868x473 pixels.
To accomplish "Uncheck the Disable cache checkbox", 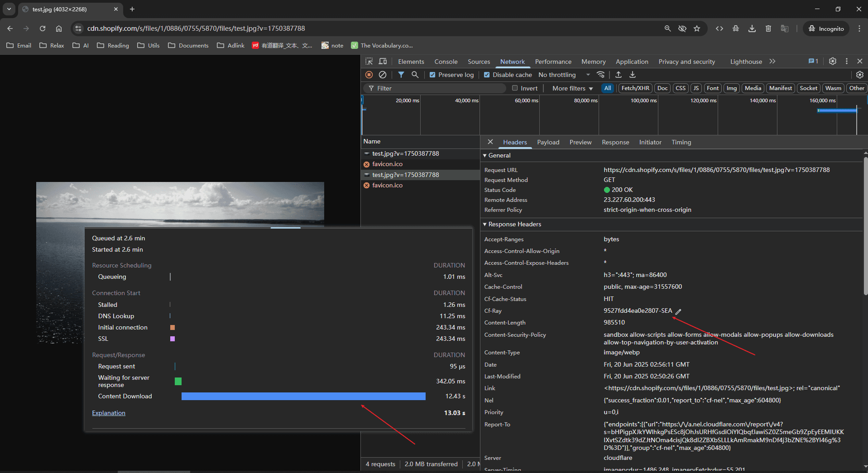I will [487, 75].
